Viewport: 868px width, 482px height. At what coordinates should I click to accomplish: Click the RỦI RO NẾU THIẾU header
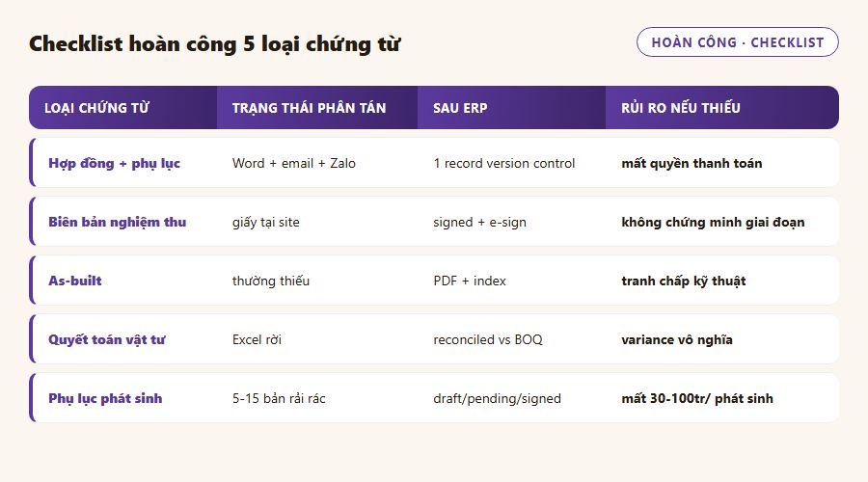coord(721,107)
